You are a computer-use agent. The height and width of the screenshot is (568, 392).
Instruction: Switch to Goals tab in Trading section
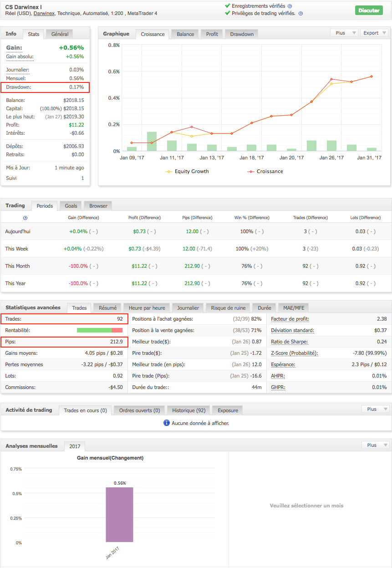(71, 206)
